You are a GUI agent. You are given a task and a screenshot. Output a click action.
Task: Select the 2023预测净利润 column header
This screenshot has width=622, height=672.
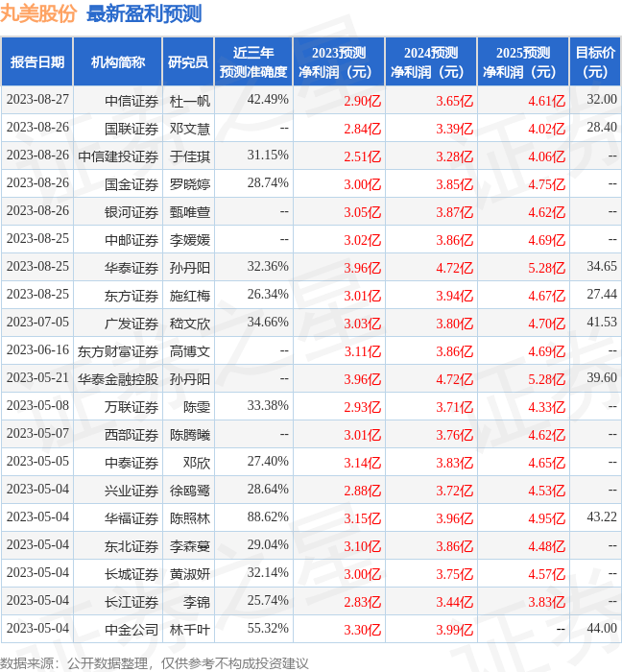[x=339, y=62]
